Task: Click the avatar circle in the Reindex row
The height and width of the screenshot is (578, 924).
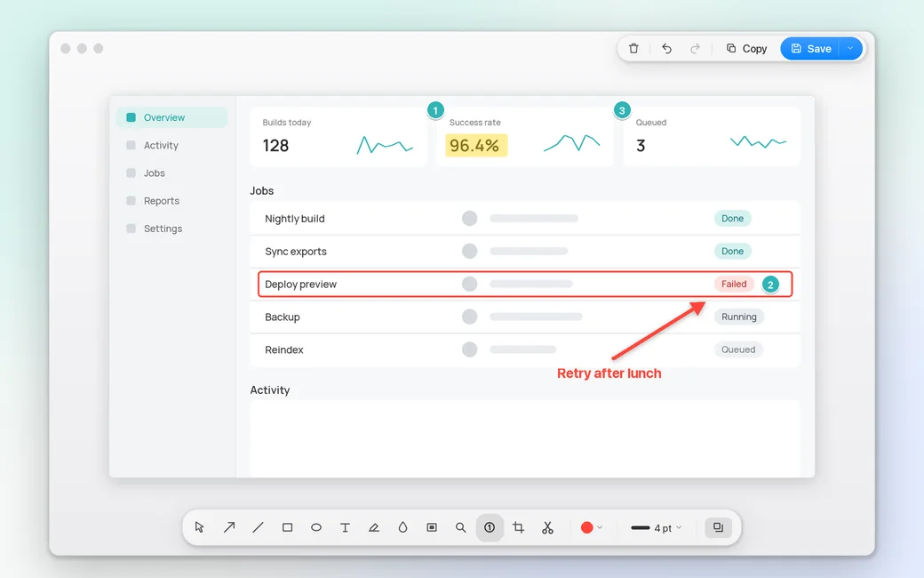Action: 470,349
